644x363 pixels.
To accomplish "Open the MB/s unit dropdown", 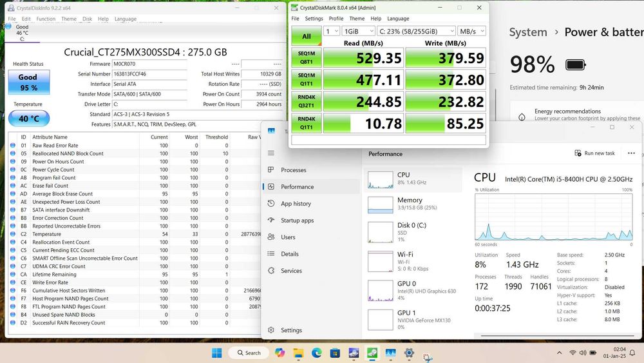I will [472, 31].
